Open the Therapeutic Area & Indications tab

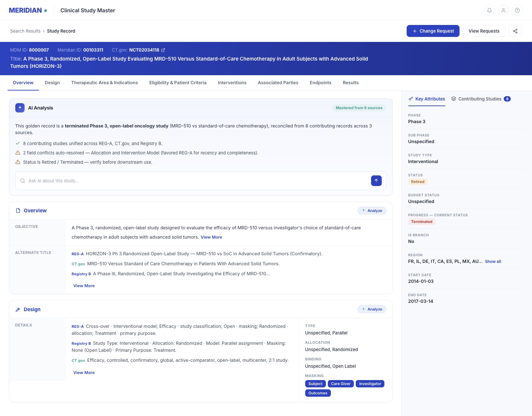[x=104, y=83]
